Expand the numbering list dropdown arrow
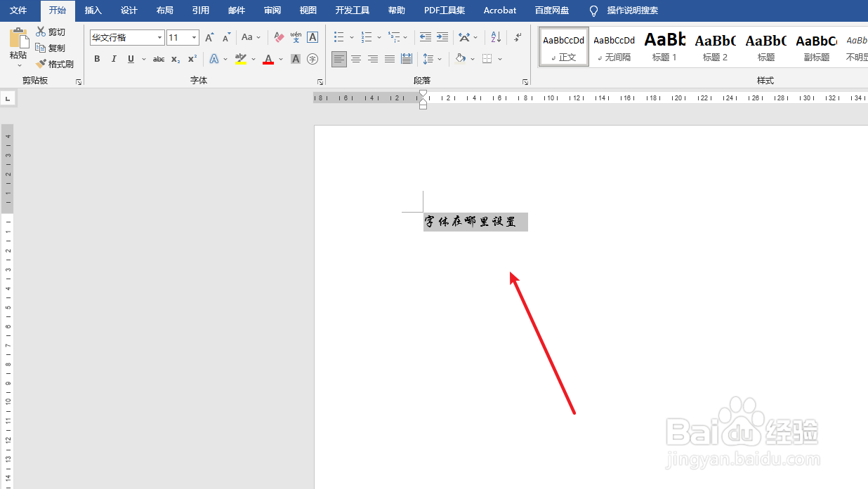Image resolution: width=868 pixels, height=489 pixels. pos(379,37)
